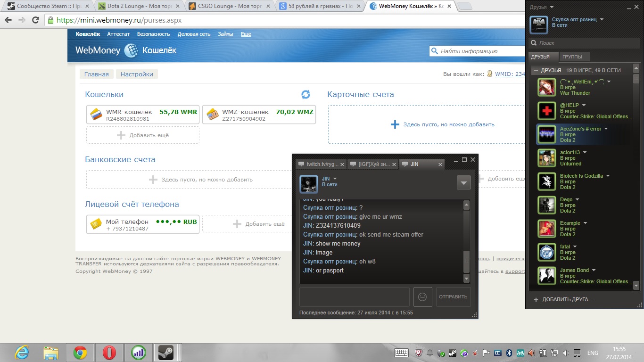Open the Мой телефон account card
The image size is (644, 362).
tap(143, 224)
